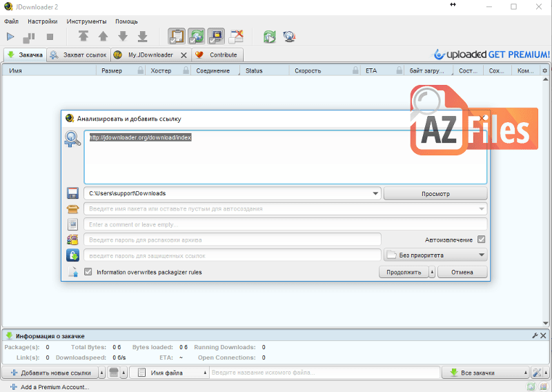Open table column settings gear icon

(x=544, y=71)
